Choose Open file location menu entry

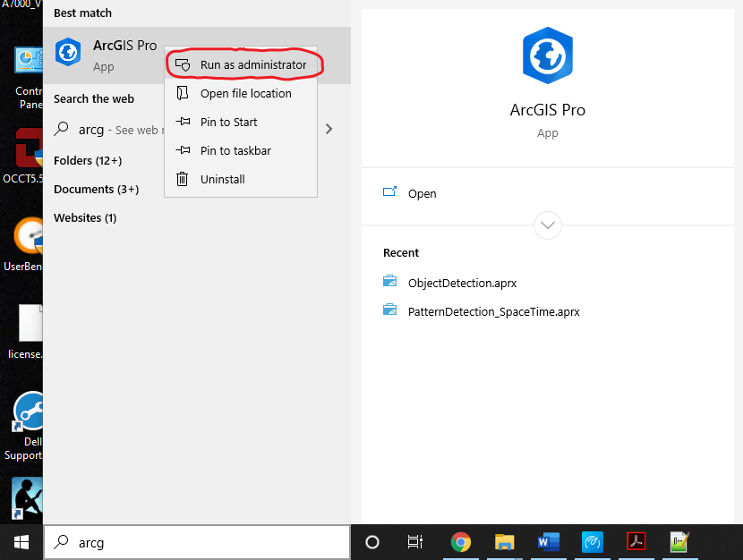(x=241, y=93)
